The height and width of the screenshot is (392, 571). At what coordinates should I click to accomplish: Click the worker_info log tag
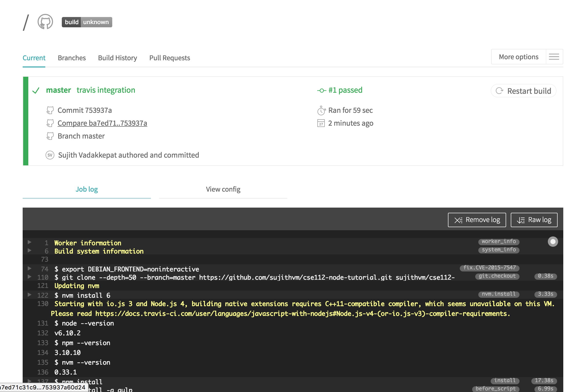pyautogui.click(x=499, y=242)
